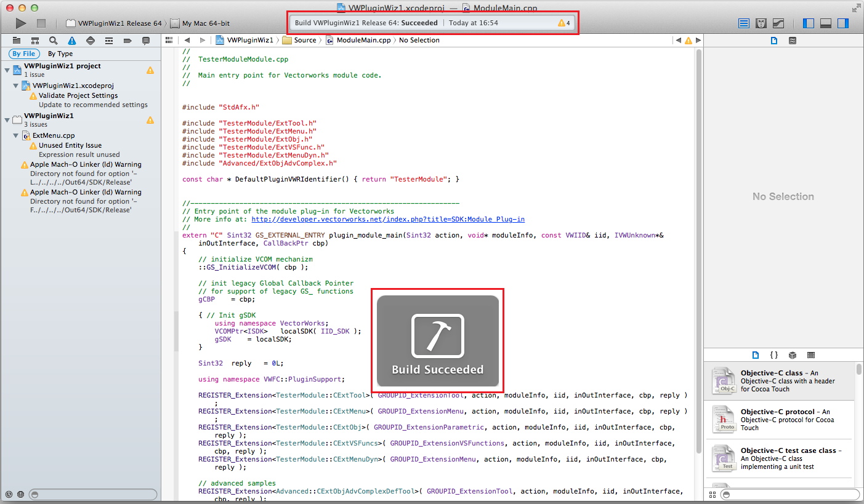The image size is (864, 504).
Task: Open the Object library cube icon
Action: 793,355
